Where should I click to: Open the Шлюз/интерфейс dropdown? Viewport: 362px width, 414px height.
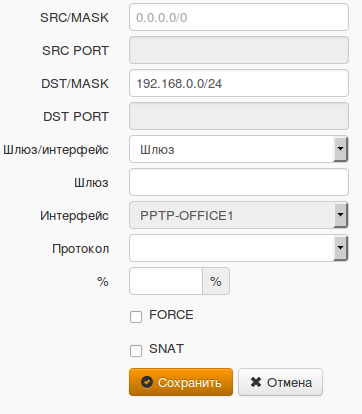click(x=239, y=149)
